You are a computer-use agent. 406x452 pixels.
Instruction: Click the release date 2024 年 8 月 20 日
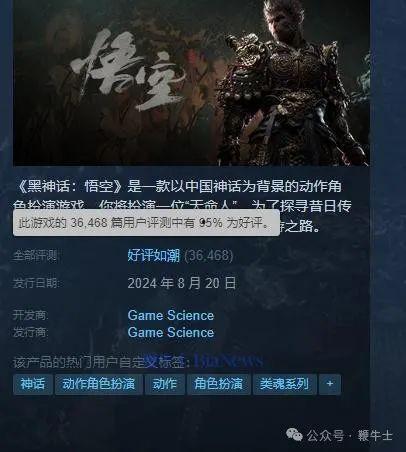182,283
